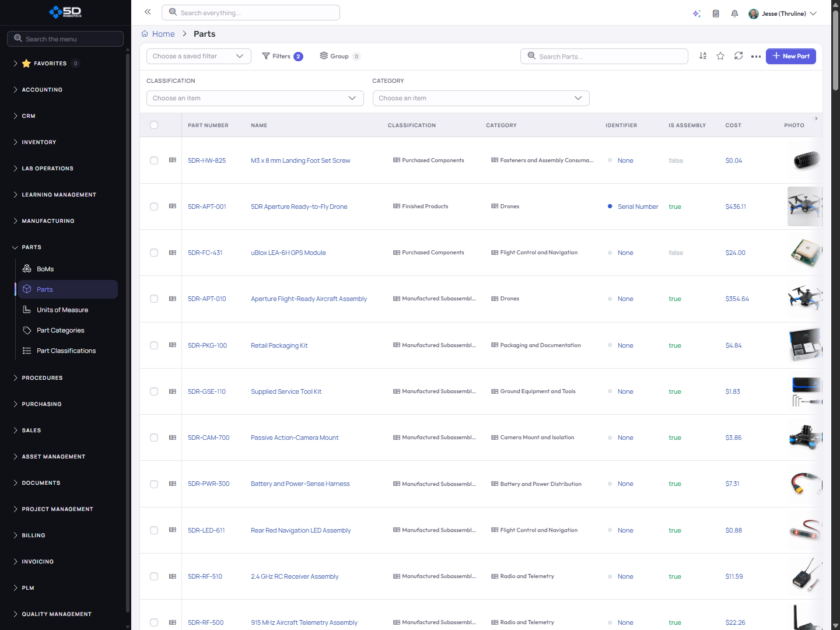This screenshot has height=630, width=840.
Task: Click the New Part button
Action: [x=791, y=56]
